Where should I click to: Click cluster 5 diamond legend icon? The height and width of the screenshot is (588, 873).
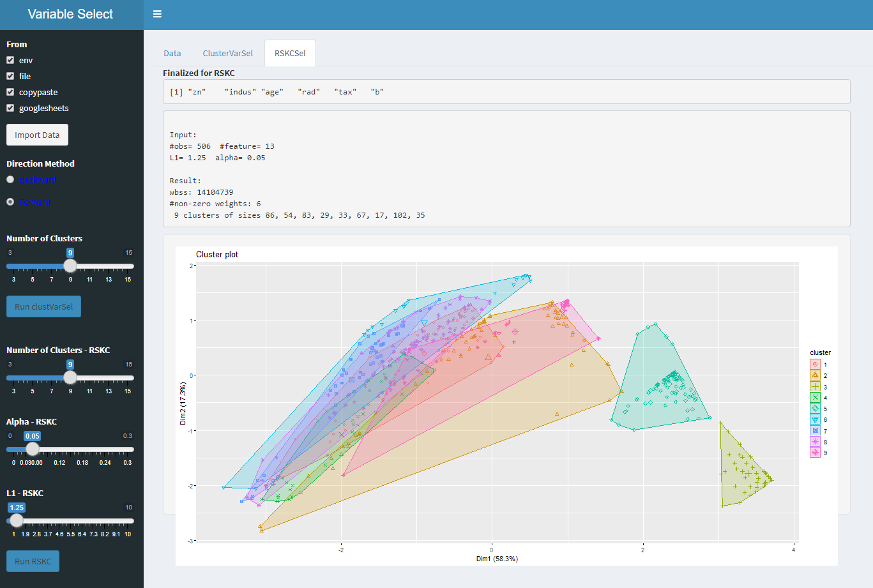[x=815, y=409]
